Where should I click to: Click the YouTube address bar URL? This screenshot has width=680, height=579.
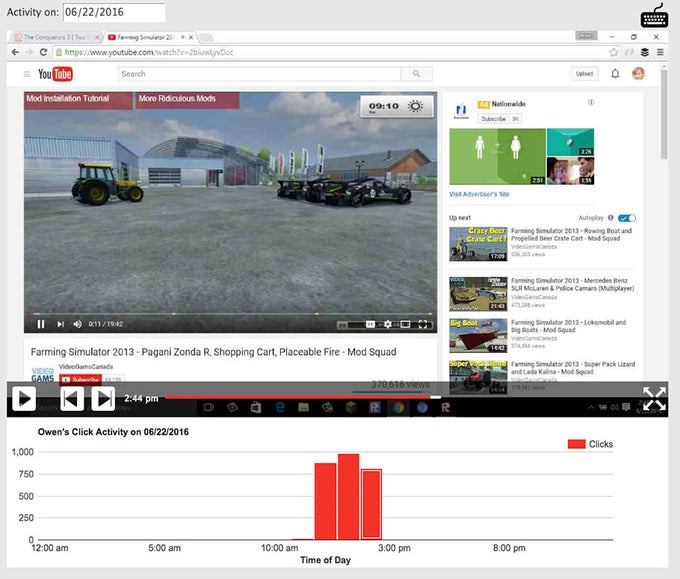(149, 52)
